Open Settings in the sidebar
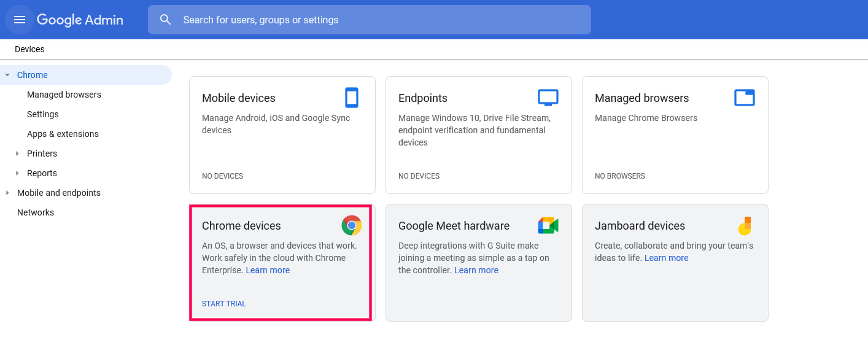Screen dimensions: 868x361 [43, 114]
